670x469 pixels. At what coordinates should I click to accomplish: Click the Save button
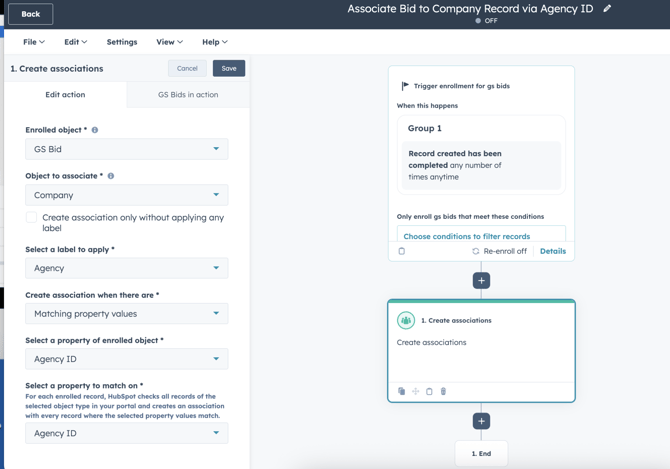229,68
